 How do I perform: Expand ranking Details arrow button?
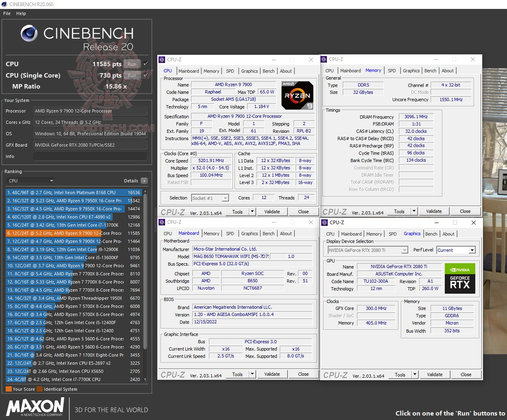point(144,181)
